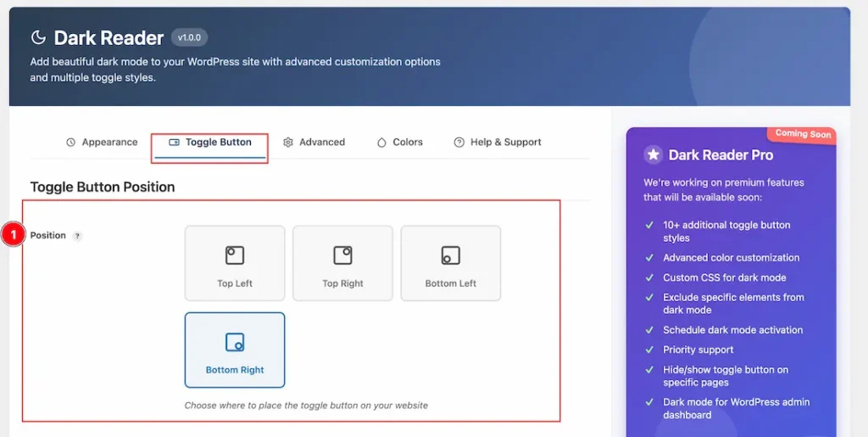The height and width of the screenshot is (437, 868).
Task: Click checkmark beside Exclude specific elements
Action: point(649,298)
